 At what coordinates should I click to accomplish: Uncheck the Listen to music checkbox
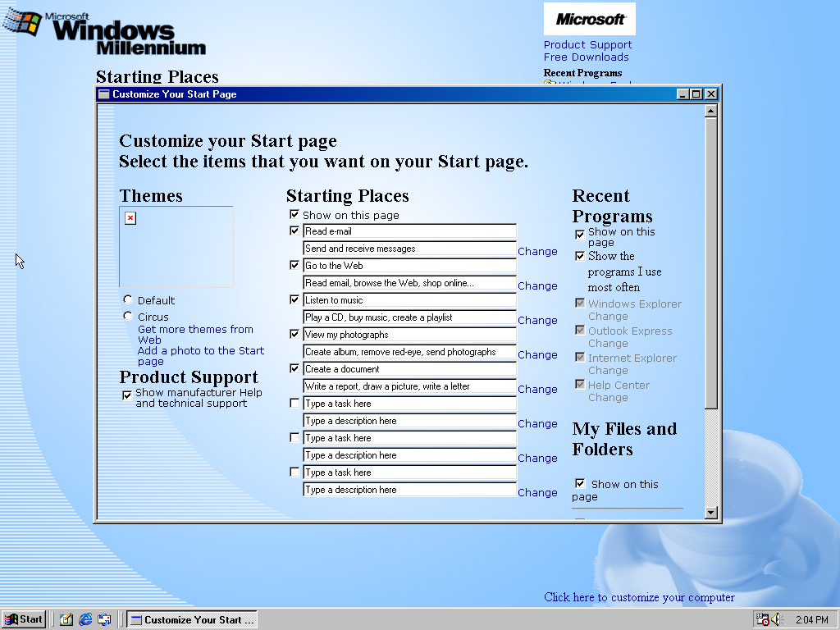[294, 299]
